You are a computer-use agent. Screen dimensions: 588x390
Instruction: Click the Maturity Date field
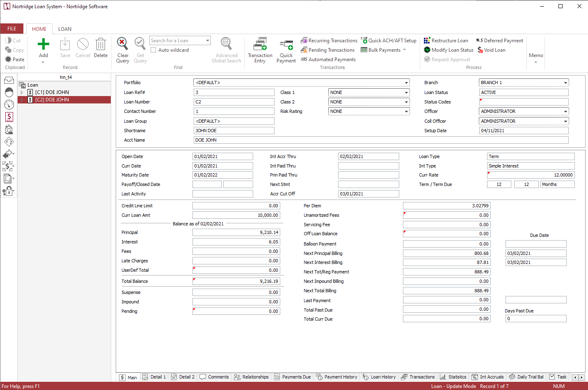223,175
